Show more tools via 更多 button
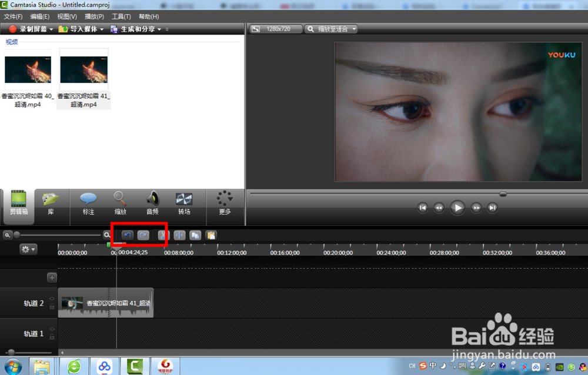The height and width of the screenshot is (375, 588). pyautogui.click(x=225, y=203)
